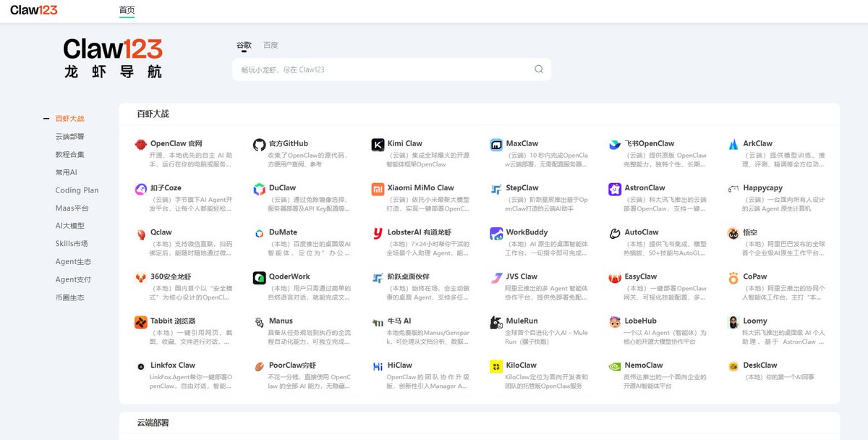Click the 360安全龙虾 icon
This screenshot has height=440, width=868.
pos(141,278)
